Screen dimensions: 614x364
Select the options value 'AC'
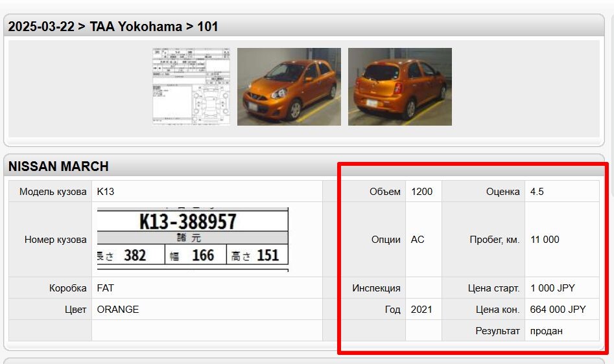click(418, 240)
